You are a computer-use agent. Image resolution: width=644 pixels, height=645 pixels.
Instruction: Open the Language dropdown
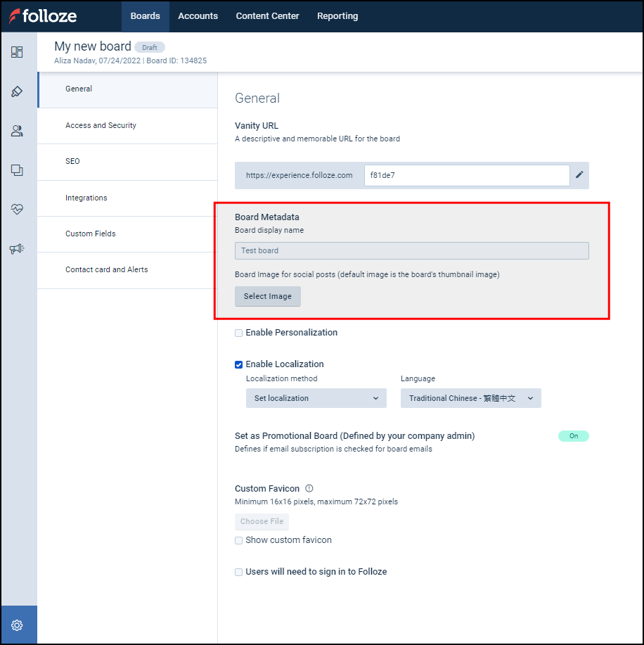pos(470,398)
